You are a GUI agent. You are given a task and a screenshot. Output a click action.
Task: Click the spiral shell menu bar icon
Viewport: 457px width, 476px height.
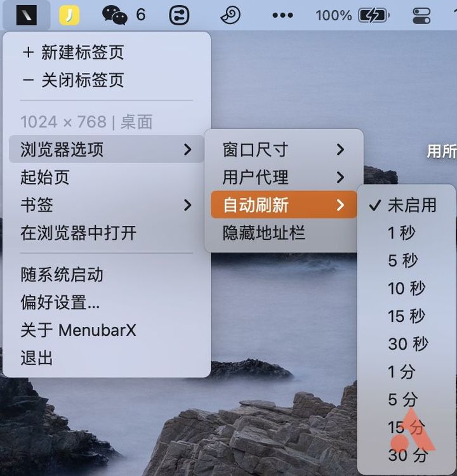click(x=230, y=15)
